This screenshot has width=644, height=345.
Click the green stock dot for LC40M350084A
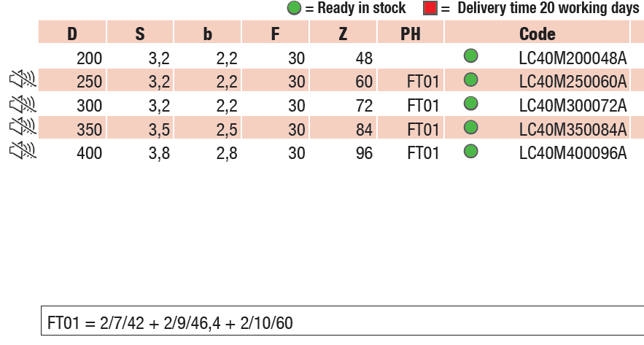[471, 128]
